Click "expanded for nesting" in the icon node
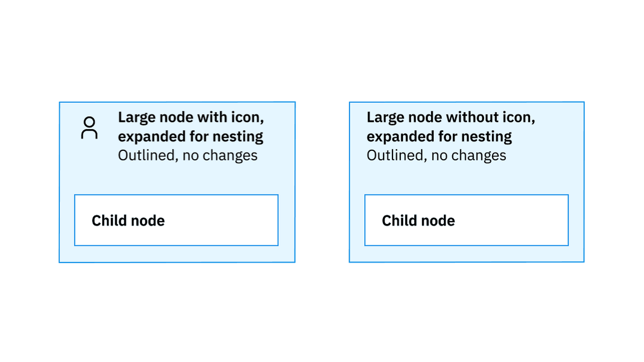 coord(191,136)
